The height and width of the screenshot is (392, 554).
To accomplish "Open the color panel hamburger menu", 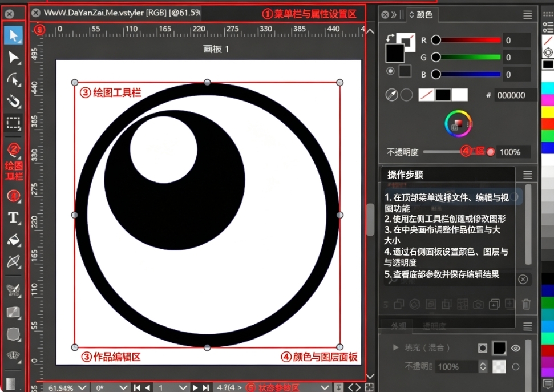I will (x=528, y=14).
